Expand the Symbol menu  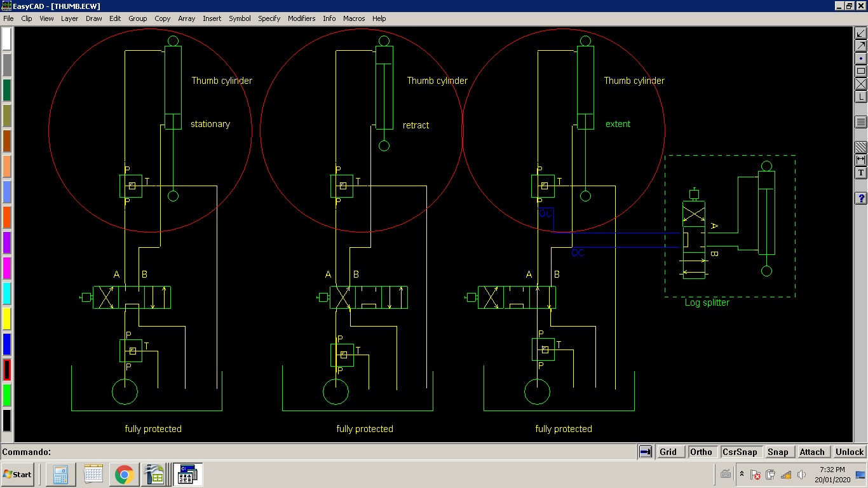[x=240, y=18]
